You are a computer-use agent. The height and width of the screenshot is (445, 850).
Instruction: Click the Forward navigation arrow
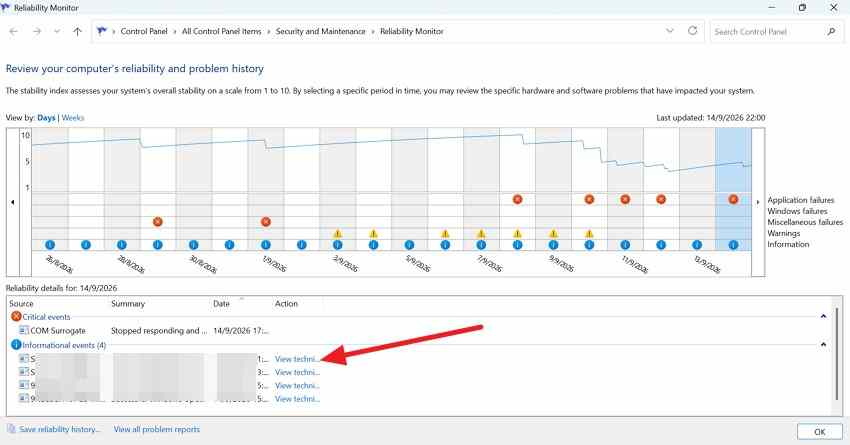tap(37, 31)
